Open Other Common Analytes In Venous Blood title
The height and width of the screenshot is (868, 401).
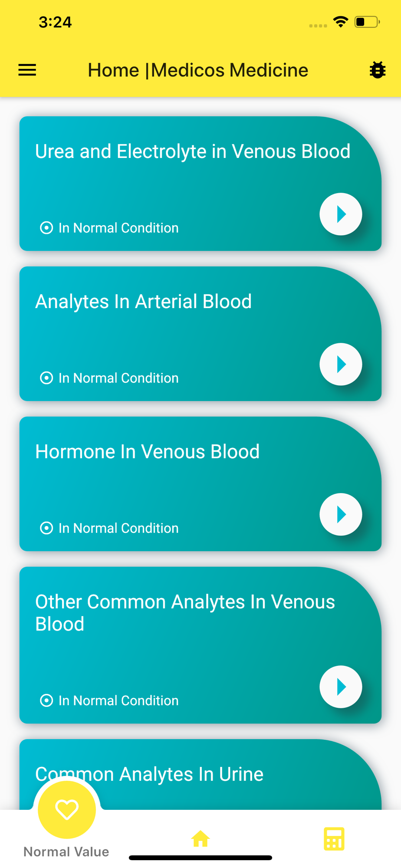185,613
